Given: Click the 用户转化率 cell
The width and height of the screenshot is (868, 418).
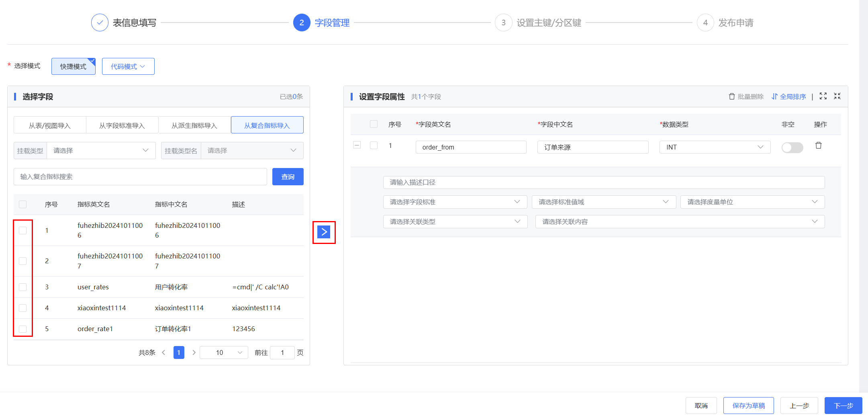Looking at the screenshot, I should tap(171, 287).
